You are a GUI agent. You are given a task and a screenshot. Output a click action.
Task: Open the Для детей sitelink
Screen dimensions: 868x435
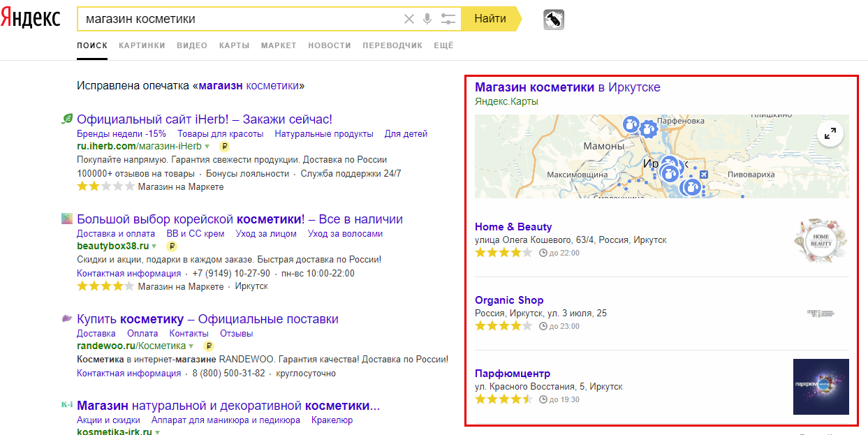[406, 133]
